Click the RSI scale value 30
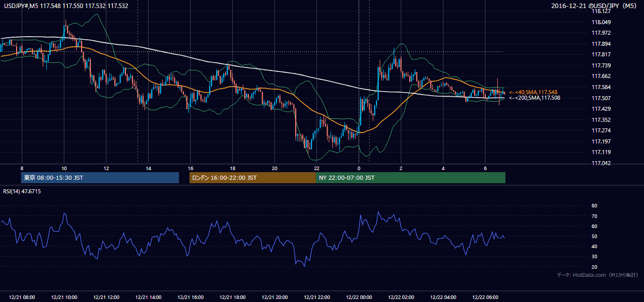 (x=594, y=256)
